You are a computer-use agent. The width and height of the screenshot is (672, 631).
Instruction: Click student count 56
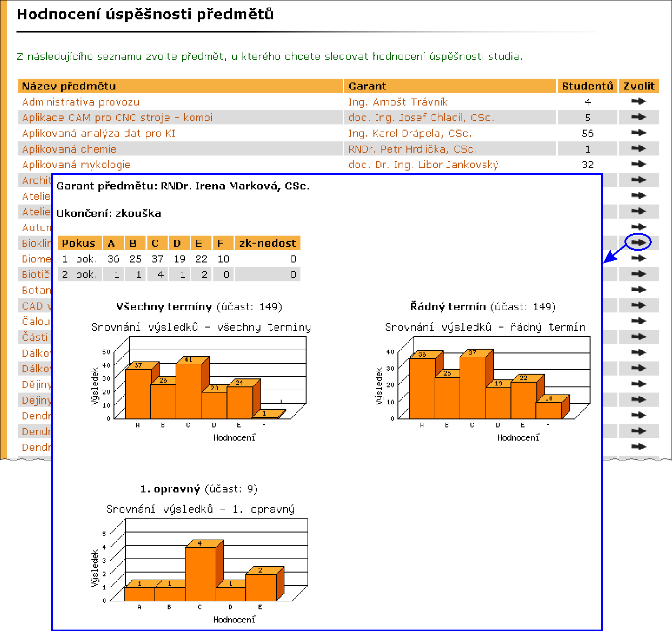[x=588, y=133]
